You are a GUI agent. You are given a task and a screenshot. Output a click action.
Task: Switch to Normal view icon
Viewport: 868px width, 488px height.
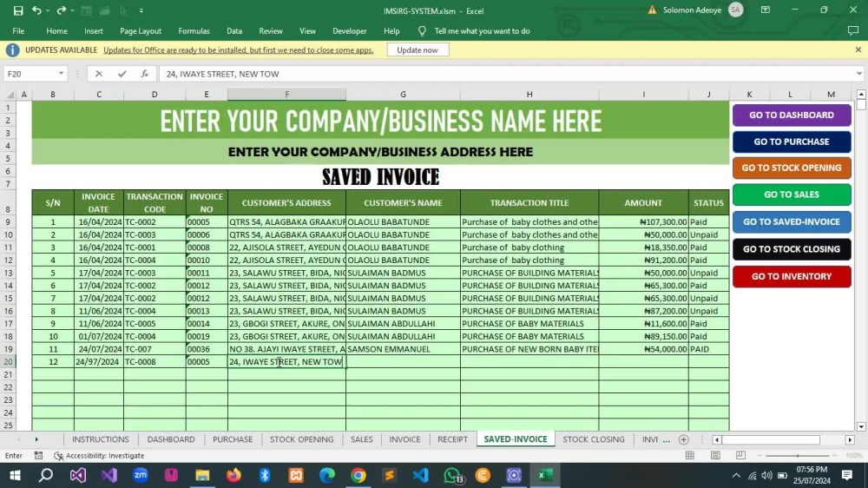click(690, 455)
